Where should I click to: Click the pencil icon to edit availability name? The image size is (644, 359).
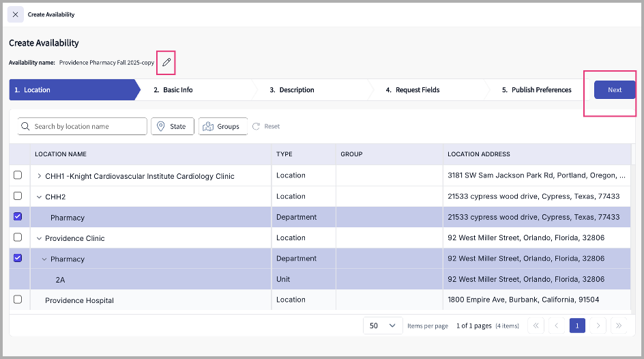click(166, 62)
